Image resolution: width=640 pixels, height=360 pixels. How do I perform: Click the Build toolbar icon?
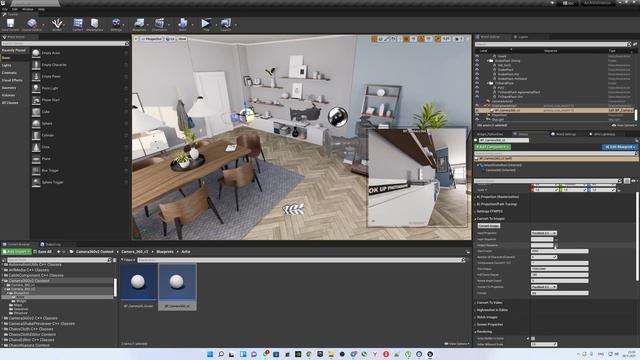(182, 24)
